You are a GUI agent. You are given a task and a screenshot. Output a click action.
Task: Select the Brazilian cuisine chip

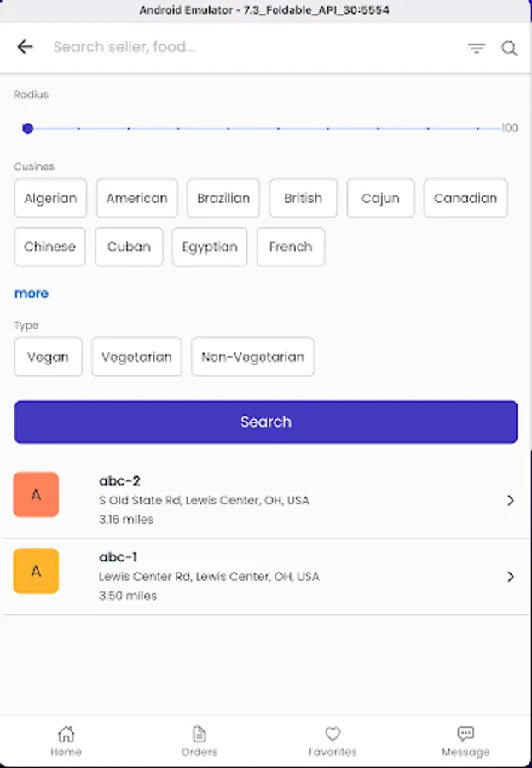[x=223, y=198]
